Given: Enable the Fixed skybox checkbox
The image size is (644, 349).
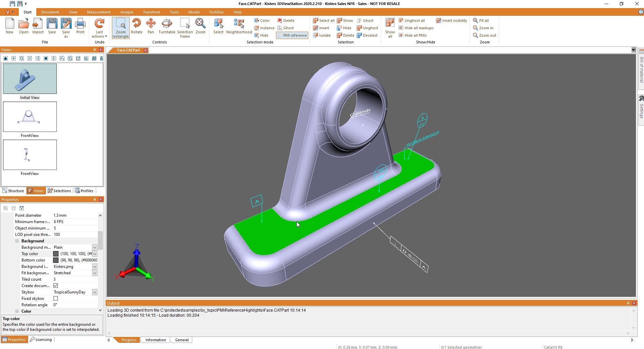Looking at the screenshot, I should (56, 298).
